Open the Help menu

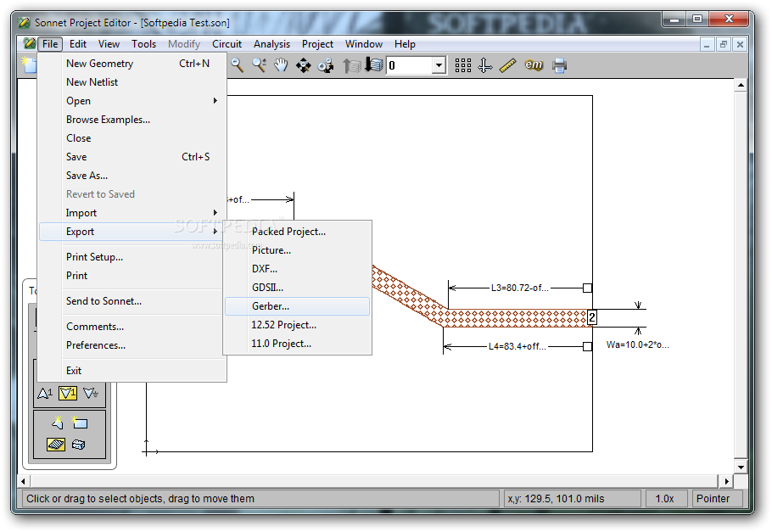click(405, 44)
